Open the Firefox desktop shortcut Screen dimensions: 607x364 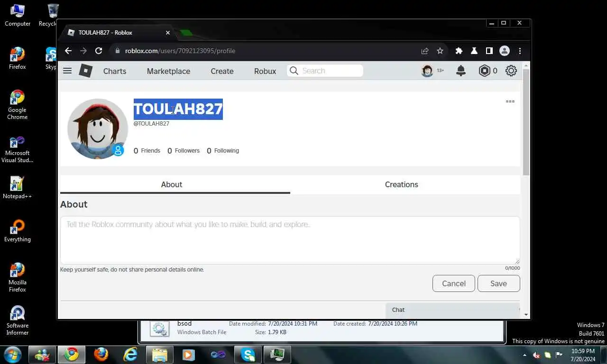[18, 58]
